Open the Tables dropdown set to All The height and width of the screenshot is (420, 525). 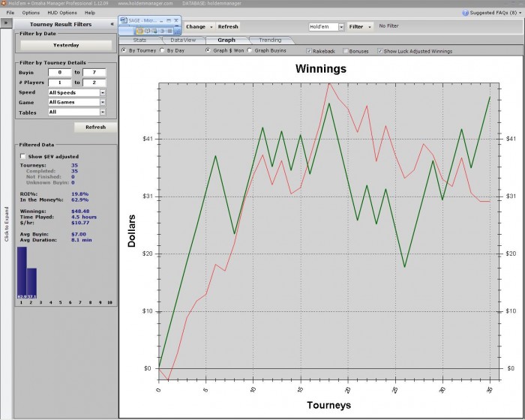click(x=103, y=112)
